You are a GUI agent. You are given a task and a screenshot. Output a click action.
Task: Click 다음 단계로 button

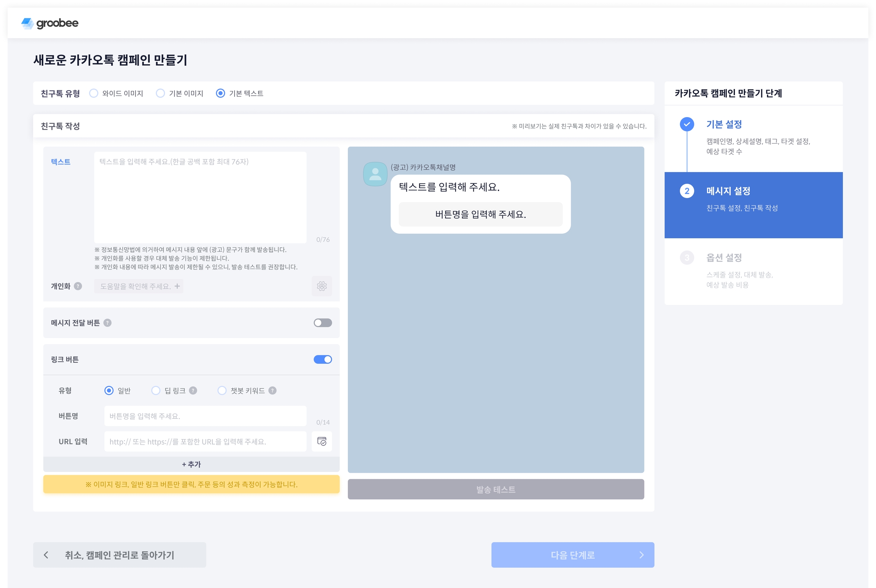click(572, 555)
